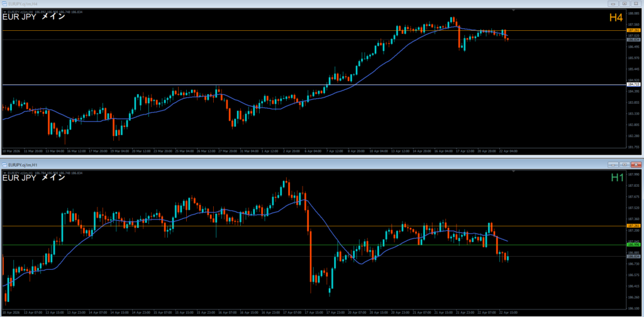Click the large green H1 timeframe label
The image size is (644, 317).
[x=617, y=178]
